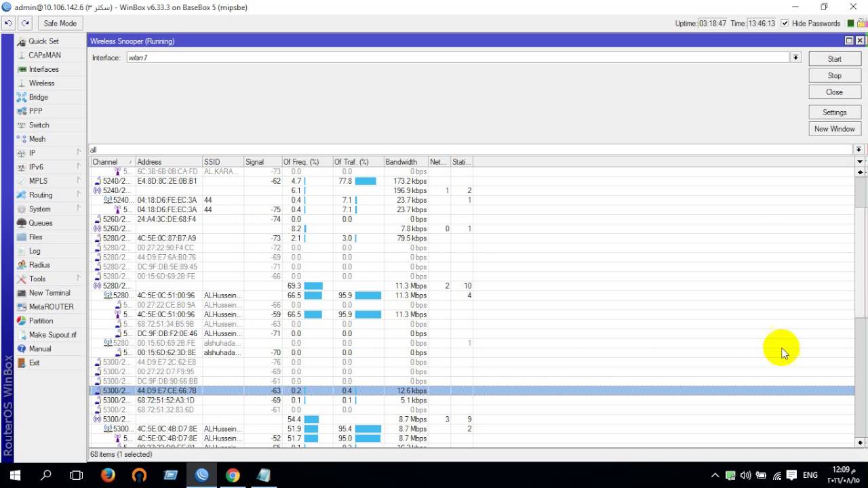Open the Interface dropdown arrow
This screenshot has height=488, width=868.
[795, 58]
